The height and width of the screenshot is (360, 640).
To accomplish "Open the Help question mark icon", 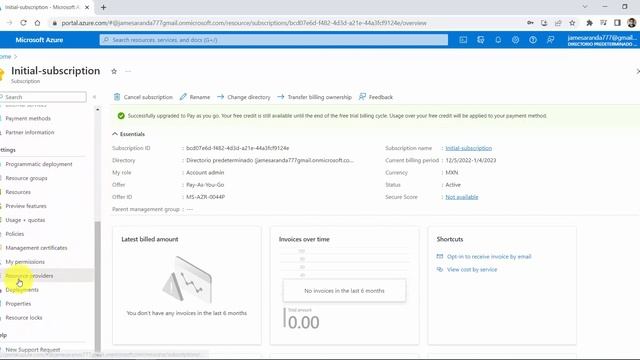I will 533,40.
